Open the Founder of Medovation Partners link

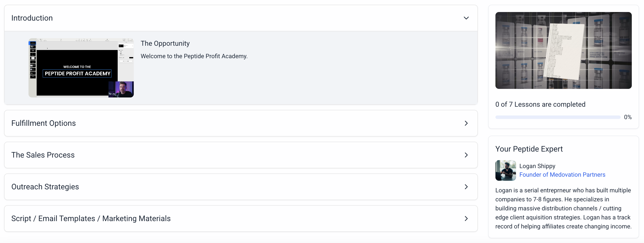tap(562, 175)
